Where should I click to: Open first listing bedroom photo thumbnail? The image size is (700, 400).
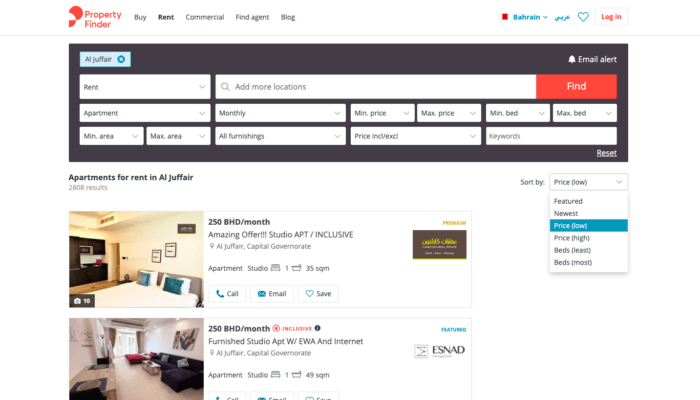(x=136, y=259)
